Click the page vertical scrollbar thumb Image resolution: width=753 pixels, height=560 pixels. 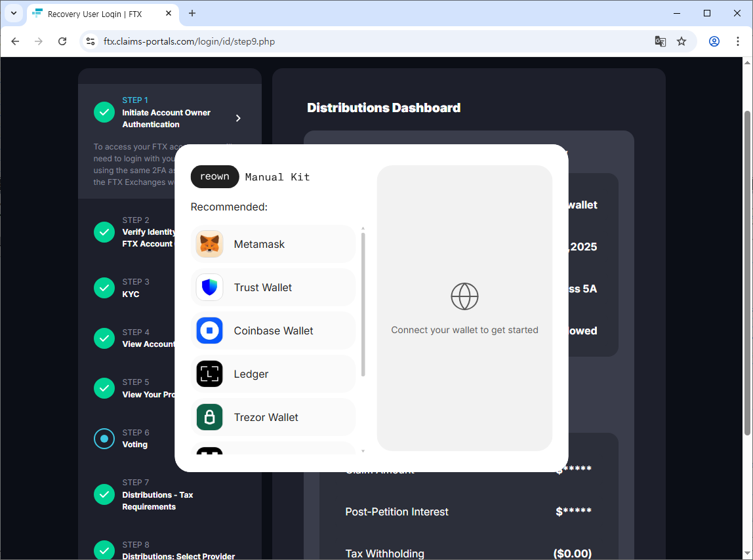[746, 273]
